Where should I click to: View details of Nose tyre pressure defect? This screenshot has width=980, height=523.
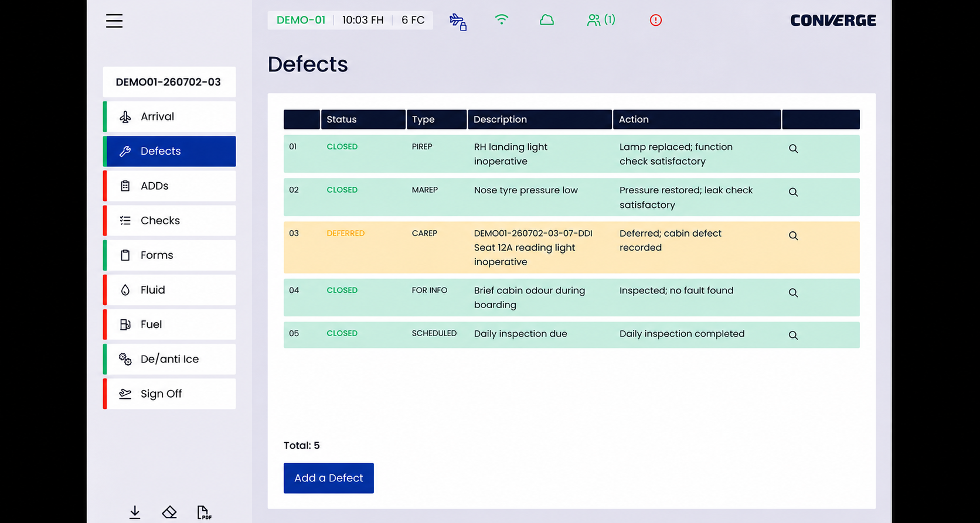point(793,192)
